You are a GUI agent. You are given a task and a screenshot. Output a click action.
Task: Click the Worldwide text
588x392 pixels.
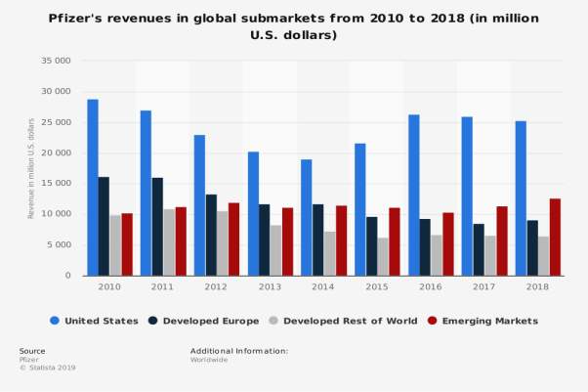pyautogui.click(x=209, y=360)
